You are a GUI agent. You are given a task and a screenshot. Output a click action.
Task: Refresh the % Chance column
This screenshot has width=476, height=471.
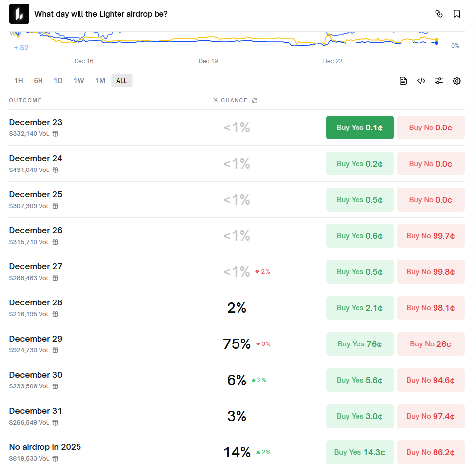coord(255,100)
